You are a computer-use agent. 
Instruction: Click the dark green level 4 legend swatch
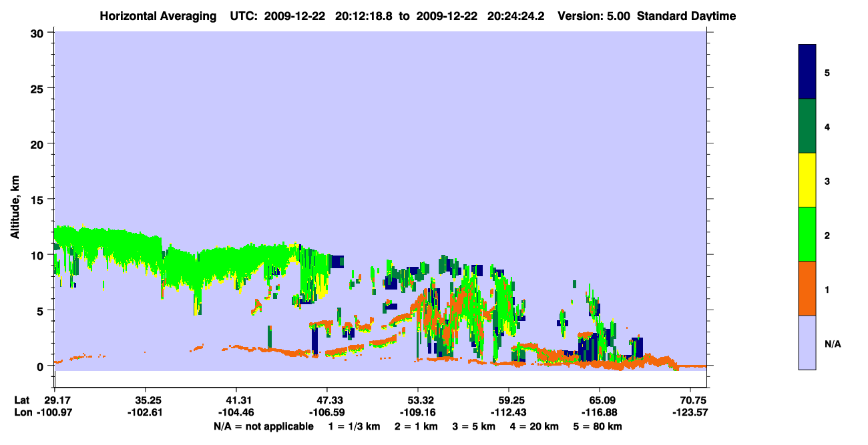[x=807, y=126]
